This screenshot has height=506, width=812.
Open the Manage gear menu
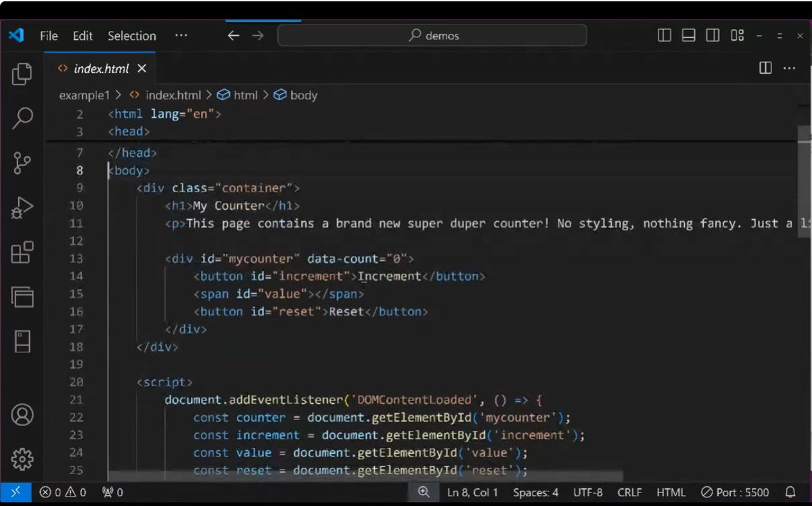22,459
